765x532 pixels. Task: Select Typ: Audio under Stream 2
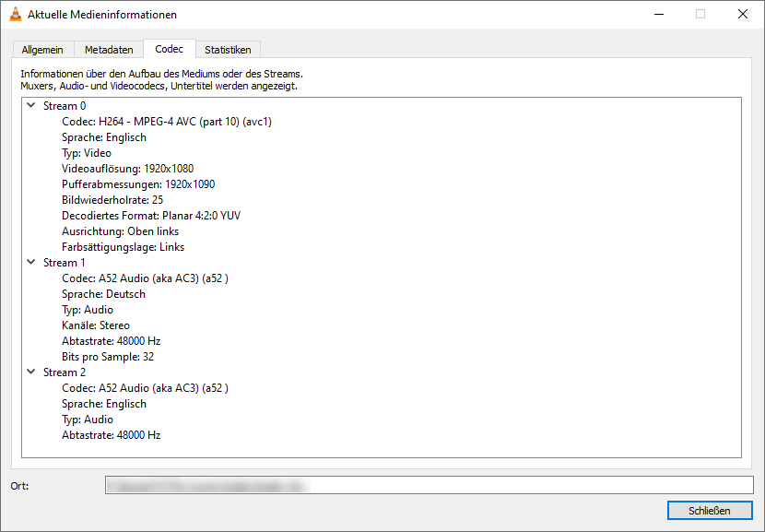coord(88,420)
